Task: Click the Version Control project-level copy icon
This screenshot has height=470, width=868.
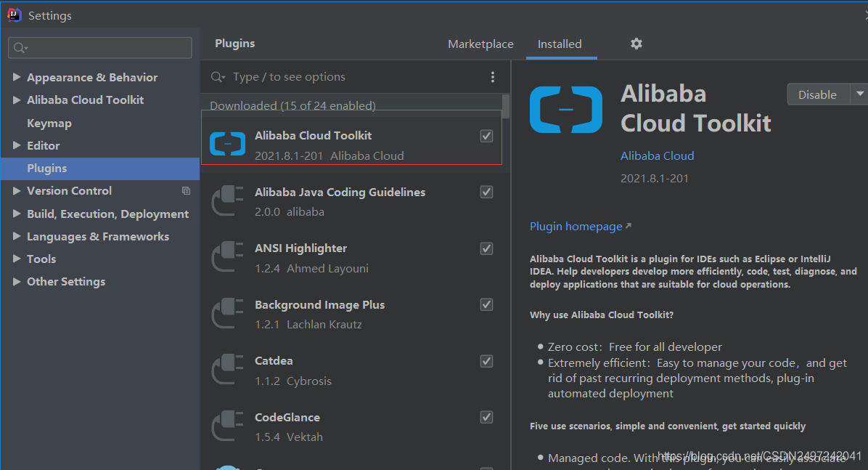Action: coord(186,190)
